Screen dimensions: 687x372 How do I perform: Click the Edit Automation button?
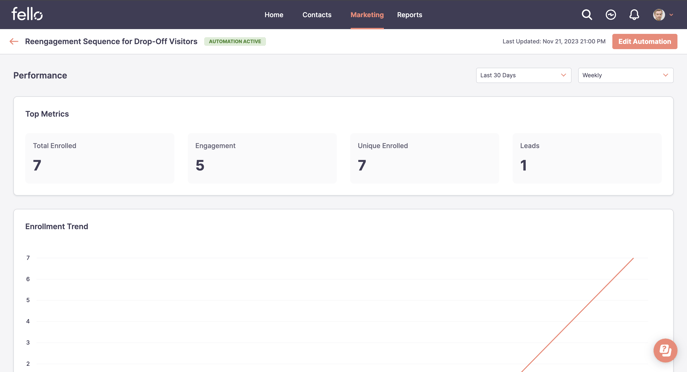click(x=645, y=42)
